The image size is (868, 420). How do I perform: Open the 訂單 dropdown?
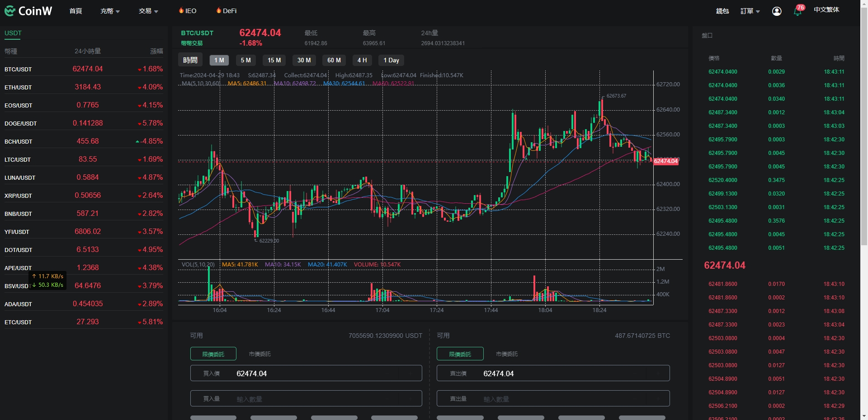point(749,10)
